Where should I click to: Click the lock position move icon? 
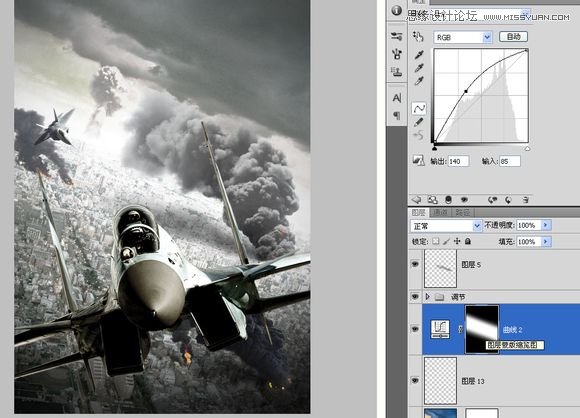pos(457,241)
